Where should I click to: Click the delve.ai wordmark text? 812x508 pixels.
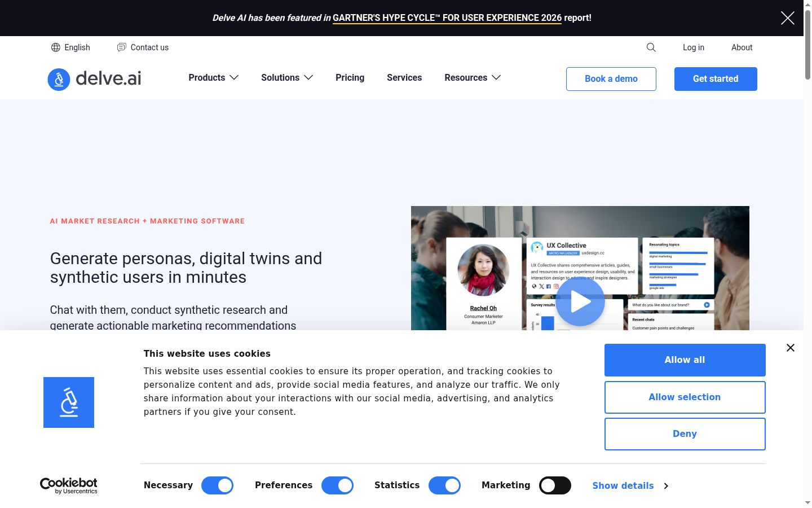108,78
